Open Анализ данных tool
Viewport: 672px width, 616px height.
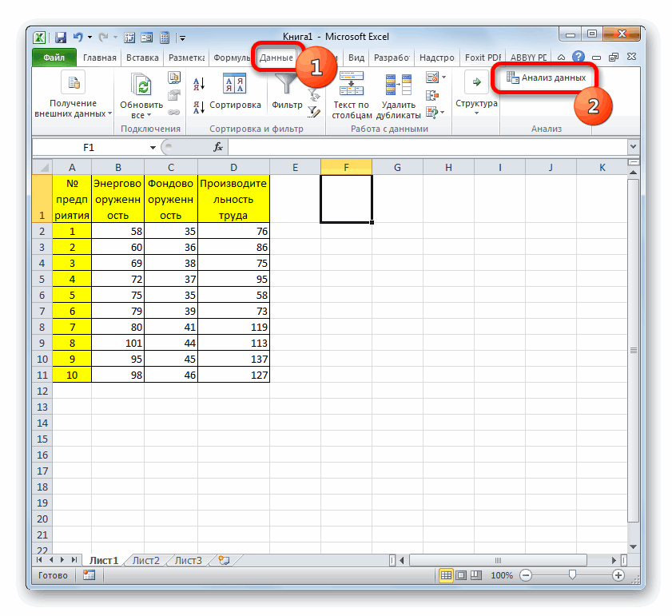[x=546, y=77]
